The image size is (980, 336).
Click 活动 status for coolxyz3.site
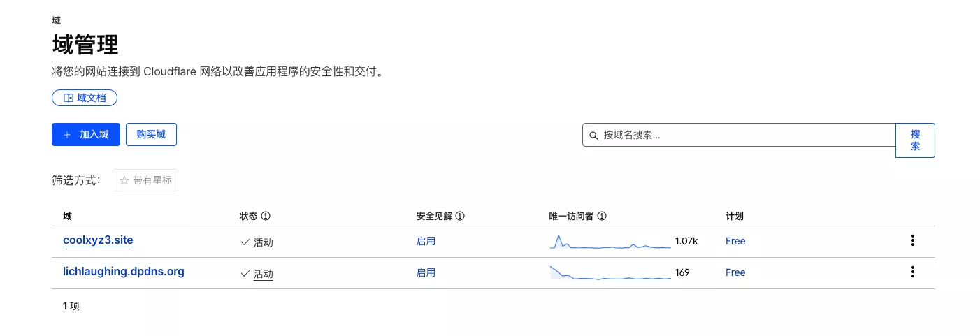263,242
